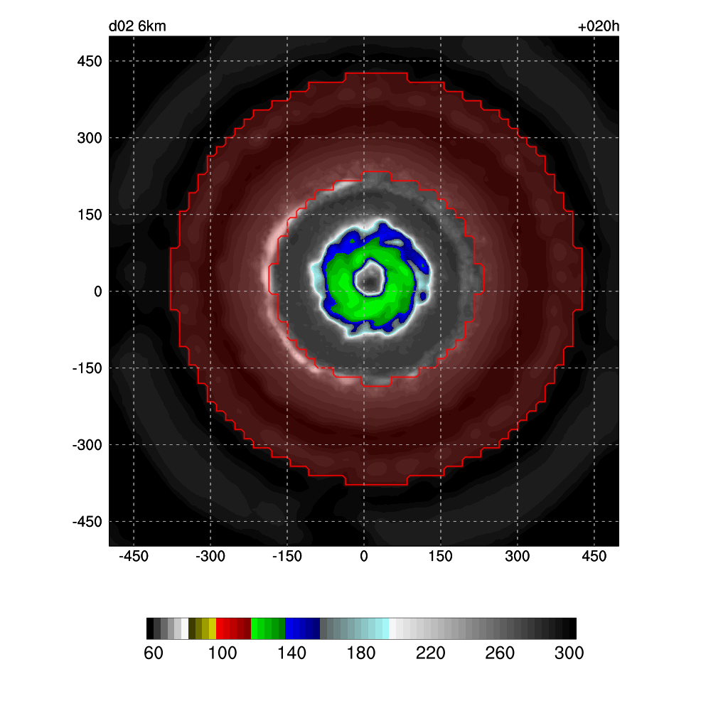Select the y-axis tick label 150
The image size is (728, 728).
coord(89,215)
